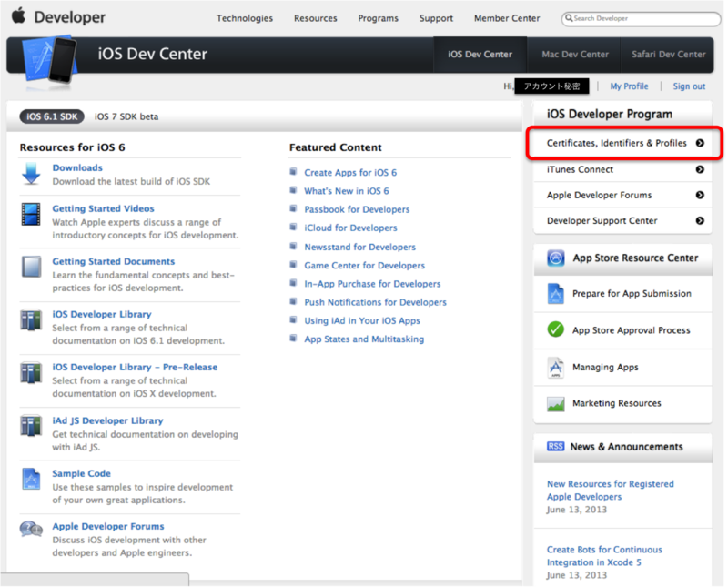
Task: Open App States and Multitasking link
Action: pyautogui.click(x=364, y=339)
